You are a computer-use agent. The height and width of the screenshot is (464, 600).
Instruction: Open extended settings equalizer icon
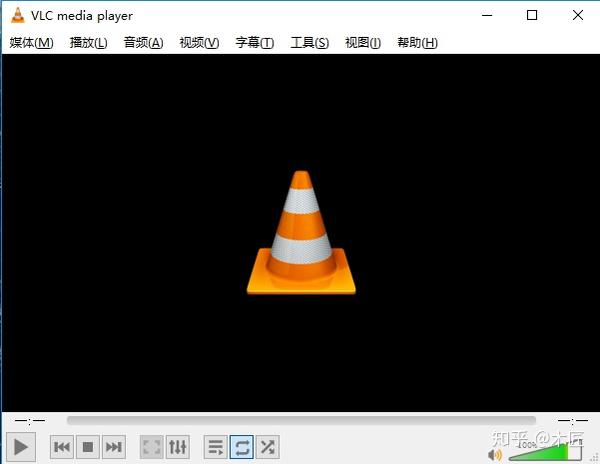pos(178,447)
